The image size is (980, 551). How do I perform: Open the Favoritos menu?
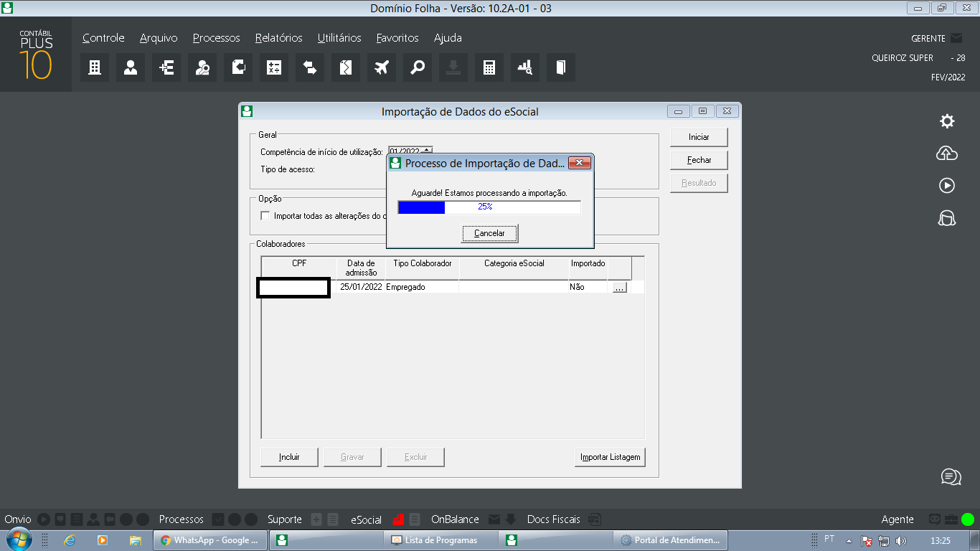coord(397,38)
